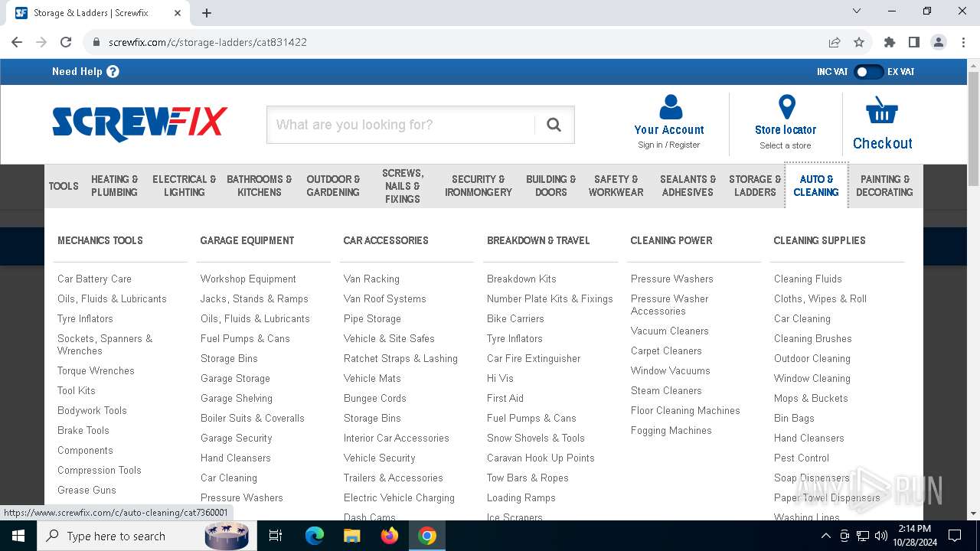980x551 pixels.
Task: Open Steam Cleaners link
Action: coord(666,390)
